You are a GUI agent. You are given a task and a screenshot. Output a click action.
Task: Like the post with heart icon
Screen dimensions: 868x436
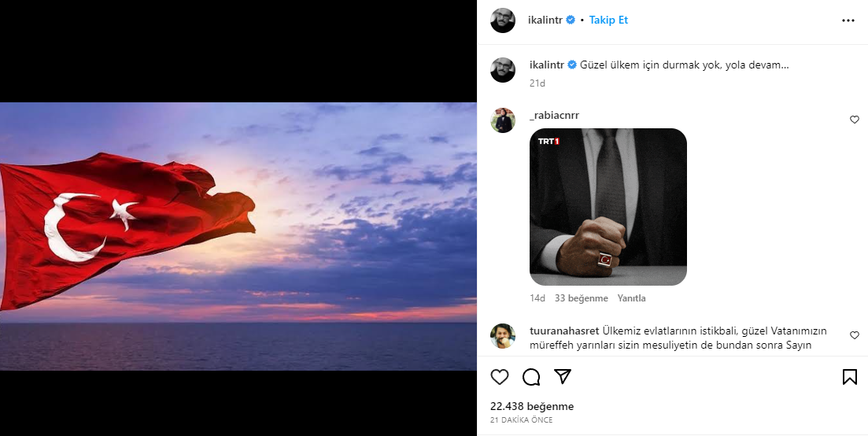(500, 377)
